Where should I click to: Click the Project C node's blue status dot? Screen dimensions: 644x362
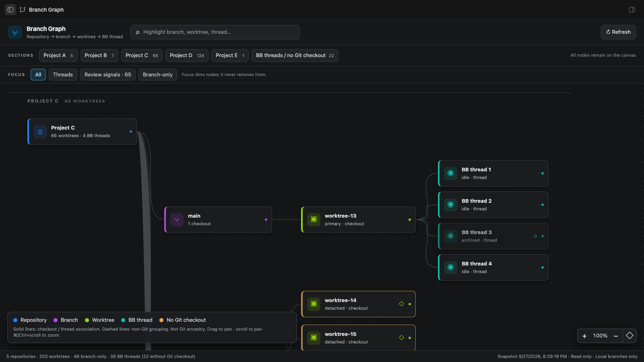click(131, 132)
